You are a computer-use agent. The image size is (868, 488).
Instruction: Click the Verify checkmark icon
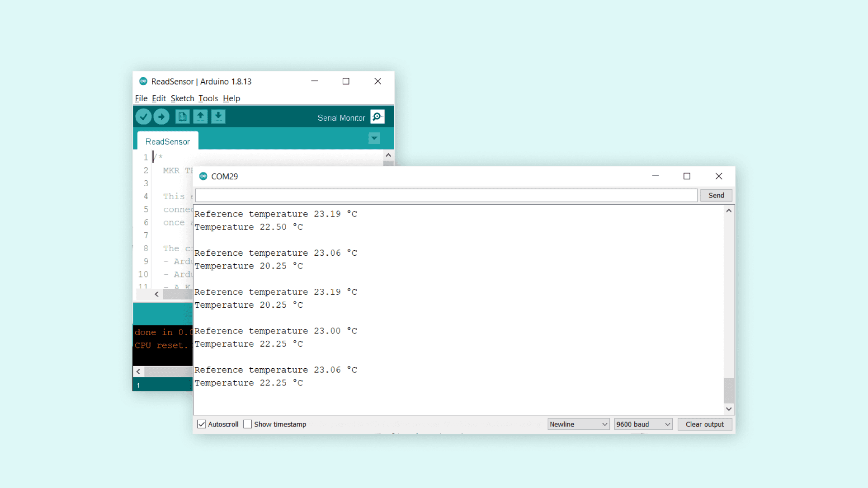143,117
